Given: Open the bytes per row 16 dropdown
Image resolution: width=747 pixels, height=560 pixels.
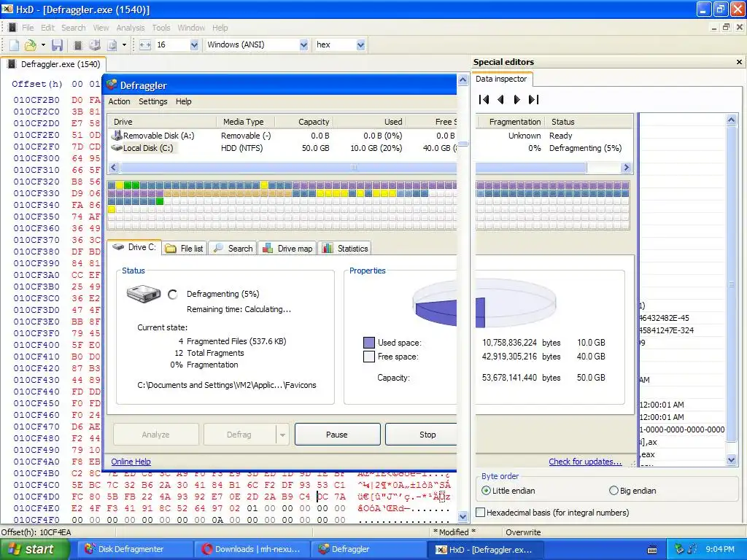Looking at the screenshot, I should point(194,44).
